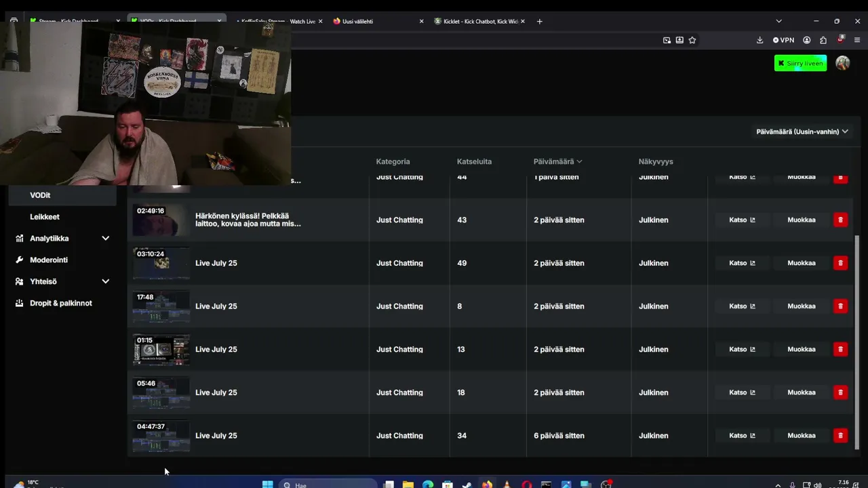Open the taskbar volume icon
This screenshot has height=488, width=868.
[818, 485]
